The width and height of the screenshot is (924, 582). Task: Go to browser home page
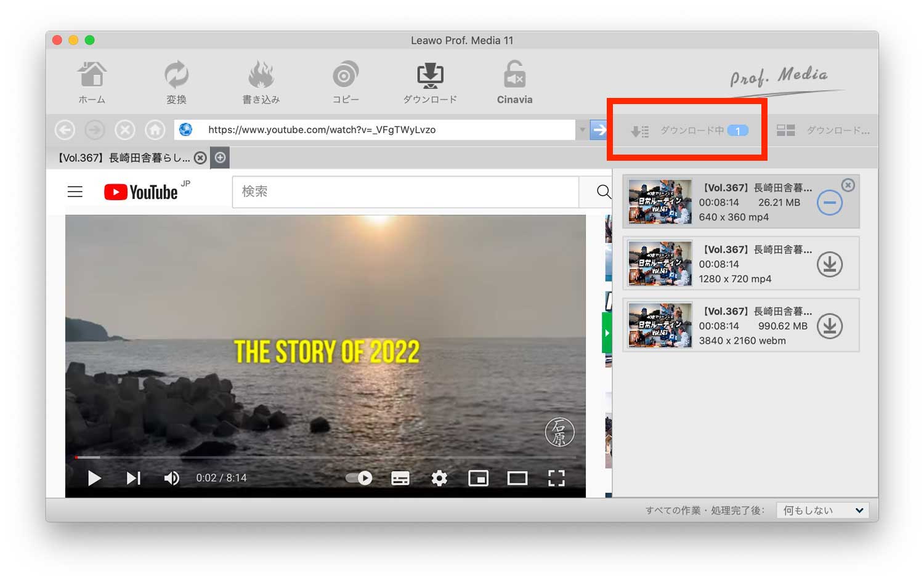tap(155, 130)
